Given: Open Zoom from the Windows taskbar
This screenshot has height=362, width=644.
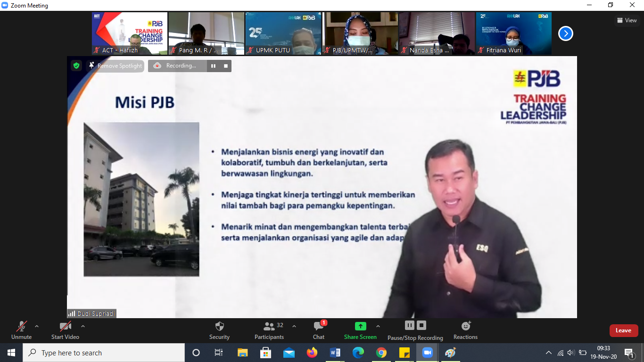Looking at the screenshot, I should (x=427, y=353).
